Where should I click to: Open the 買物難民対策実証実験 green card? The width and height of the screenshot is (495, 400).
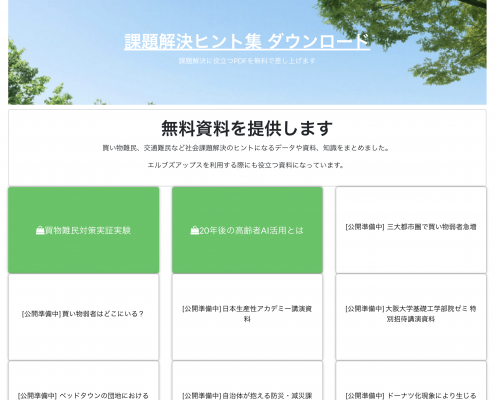point(84,230)
